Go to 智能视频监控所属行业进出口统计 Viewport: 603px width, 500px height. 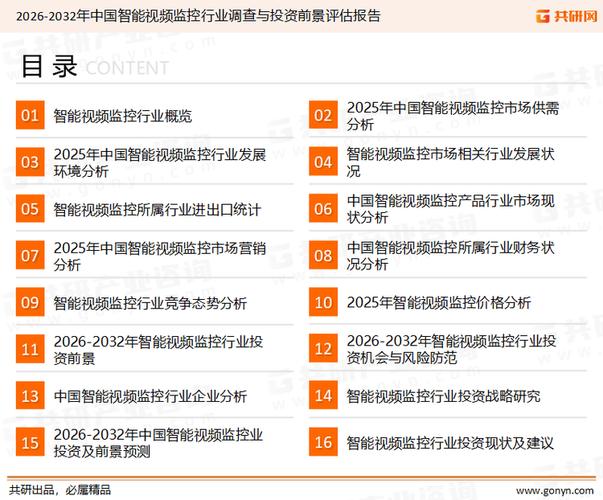[x=157, y=209]
